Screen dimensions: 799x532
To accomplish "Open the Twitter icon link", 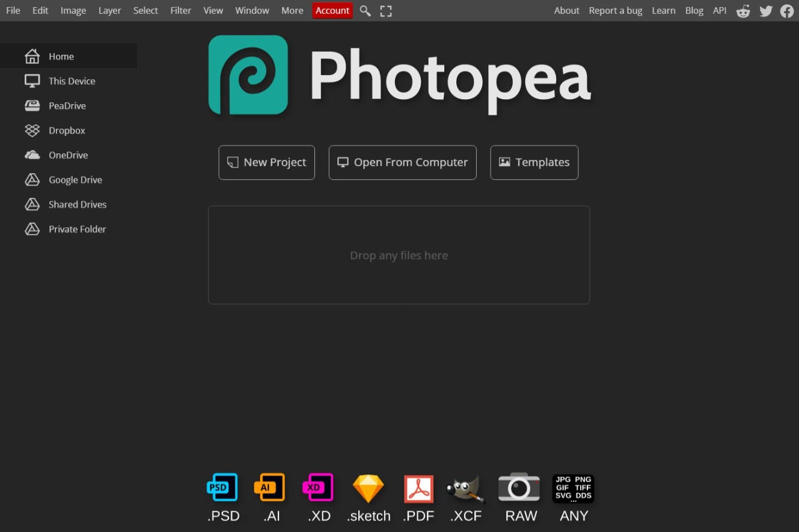I will (766, 11).
